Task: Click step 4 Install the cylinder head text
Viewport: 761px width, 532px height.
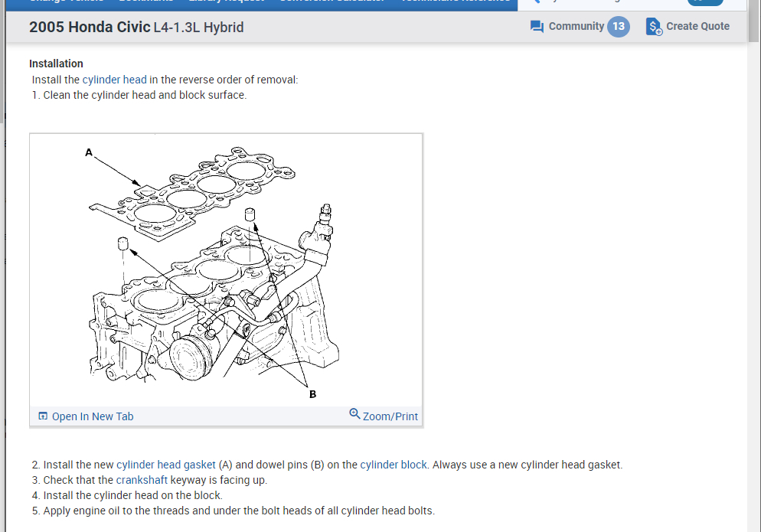Action: tap(127, 495)
